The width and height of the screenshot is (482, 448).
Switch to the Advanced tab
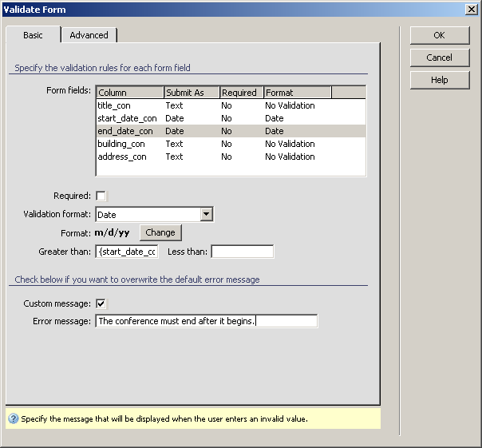click(x=89, y=35)
